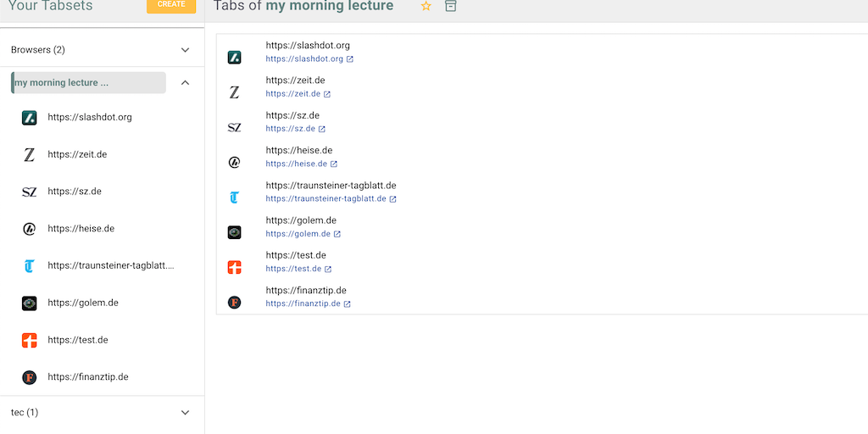Select https://heise.de in the sidebar
This screenshot has width=868, height=434.
[x=81, y=229]
